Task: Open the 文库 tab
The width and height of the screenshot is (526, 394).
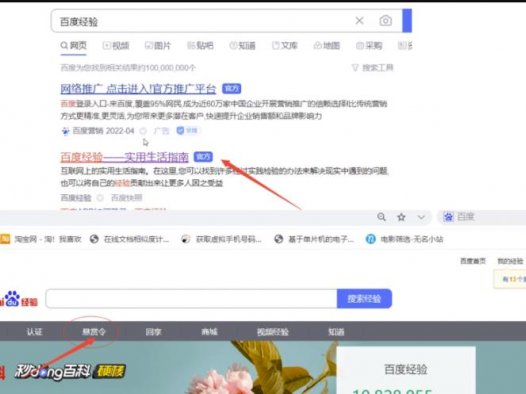Action: click(285, 46)
